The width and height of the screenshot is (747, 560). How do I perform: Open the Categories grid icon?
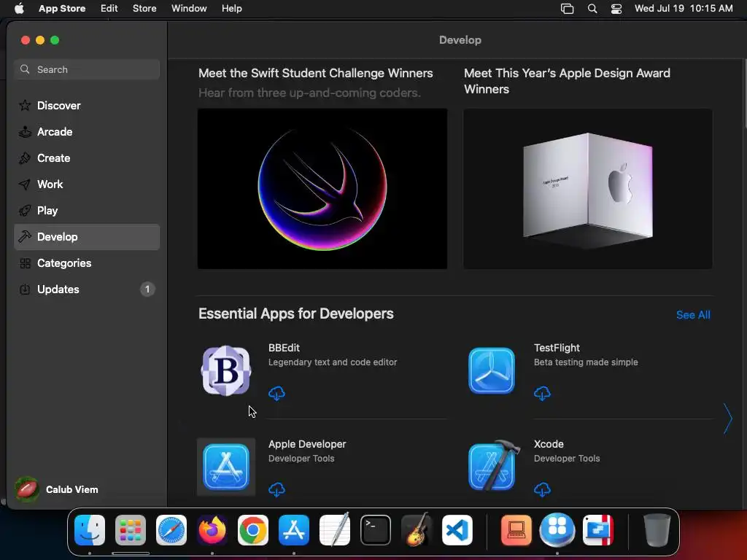tap(25, 262)
